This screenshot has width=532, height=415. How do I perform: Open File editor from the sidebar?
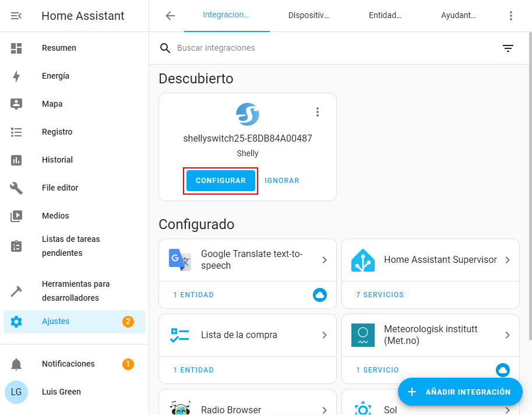pyautogui.click(x=59, y=188)
